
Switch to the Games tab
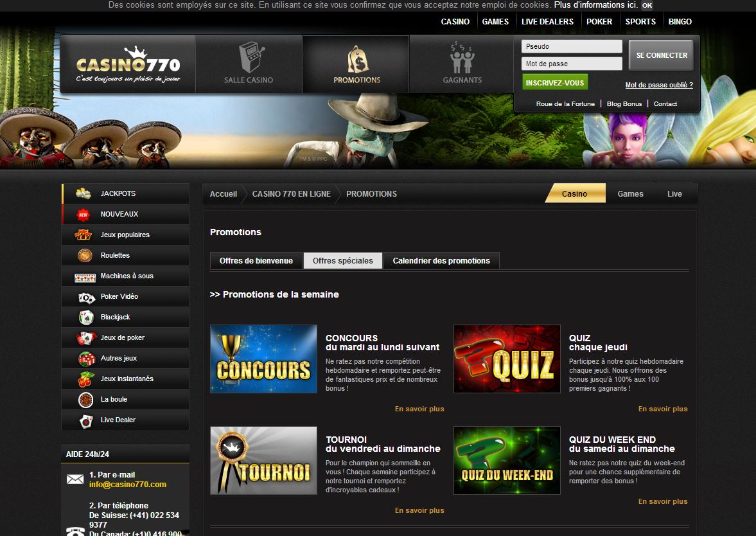click(630, 193)
